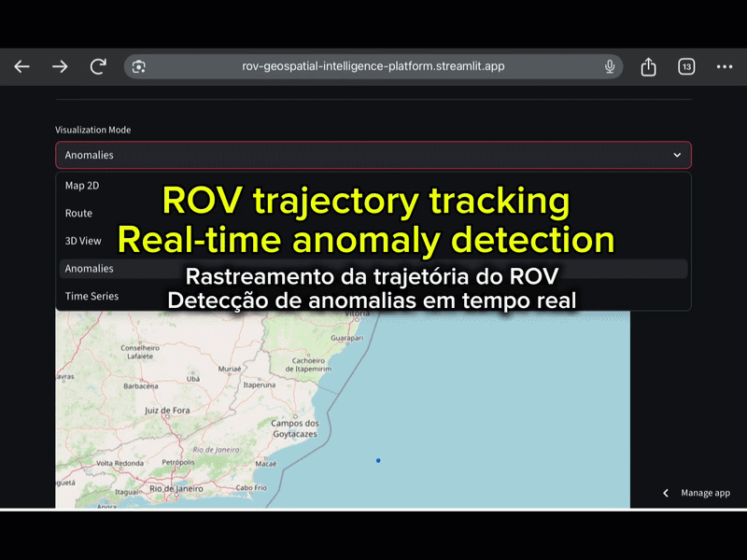Open the three-dot browser menu
Viewport: 747px width, 560px height.
coord(724,66)
